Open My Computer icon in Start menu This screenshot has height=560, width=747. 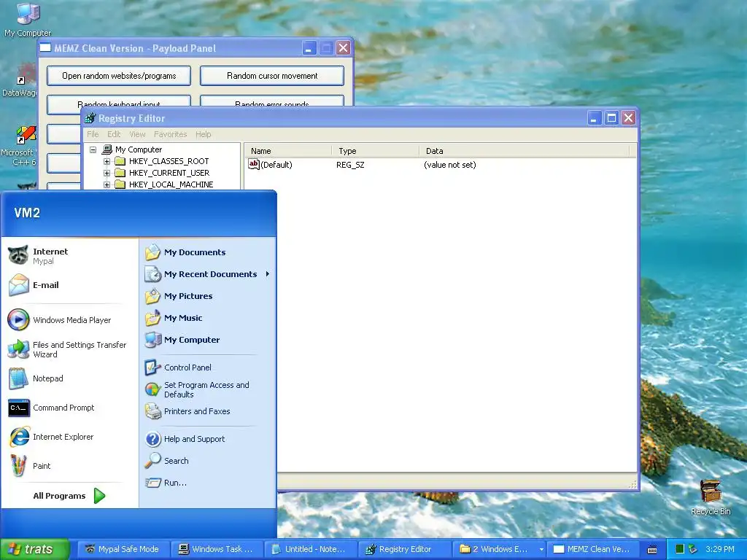coord(153,340)
